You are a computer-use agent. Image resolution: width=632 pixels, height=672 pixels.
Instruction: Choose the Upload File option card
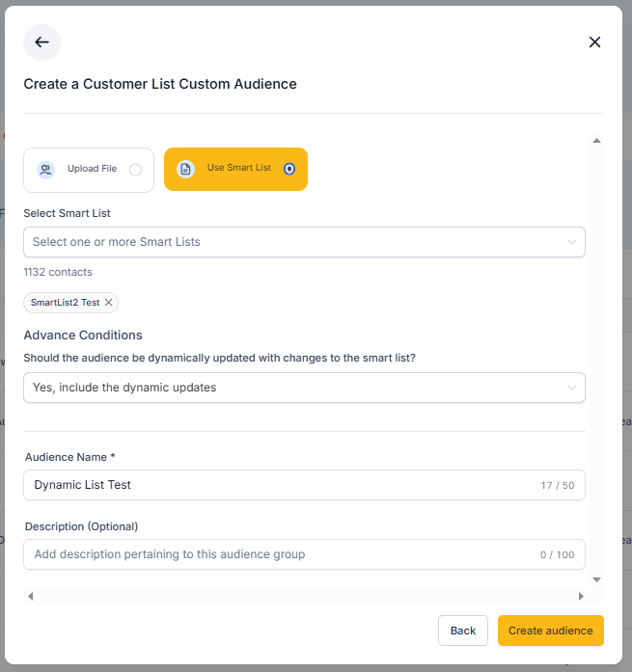point(89,170)
